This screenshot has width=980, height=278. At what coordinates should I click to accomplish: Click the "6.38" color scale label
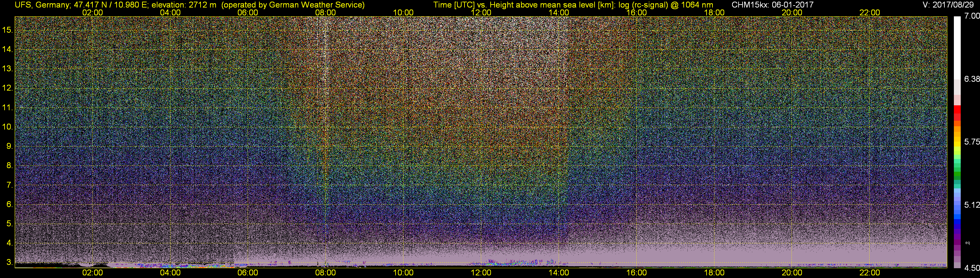(972, 79)
